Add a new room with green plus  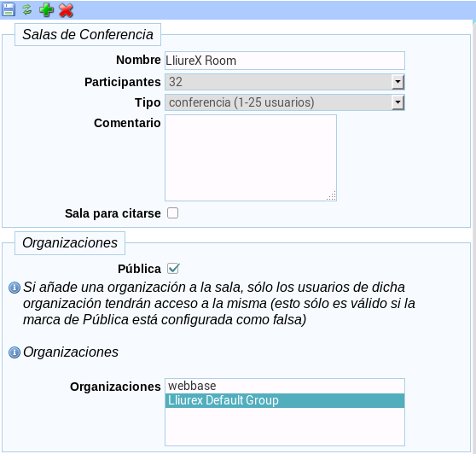coord(46,10)
